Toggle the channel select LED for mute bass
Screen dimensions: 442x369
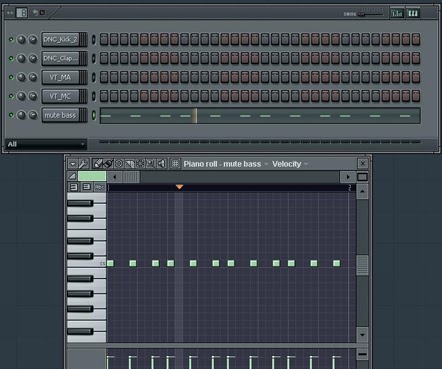pyautogui.click(x=94, y=115)
